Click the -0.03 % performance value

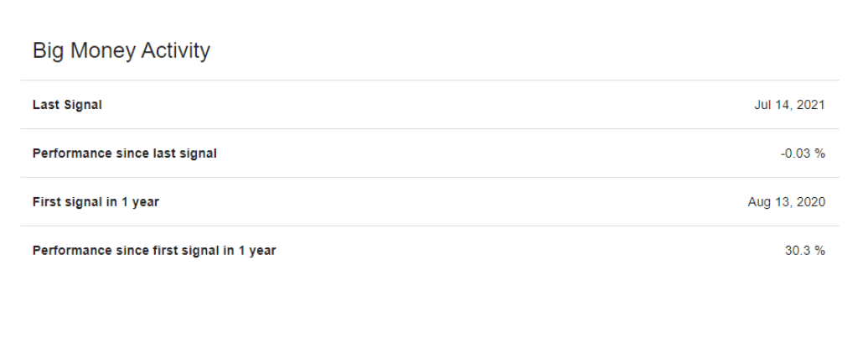tap(803, 153)
